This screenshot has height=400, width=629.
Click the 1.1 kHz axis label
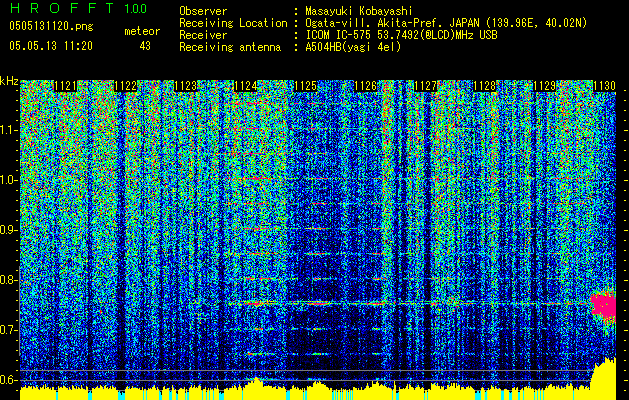[9, 130]
